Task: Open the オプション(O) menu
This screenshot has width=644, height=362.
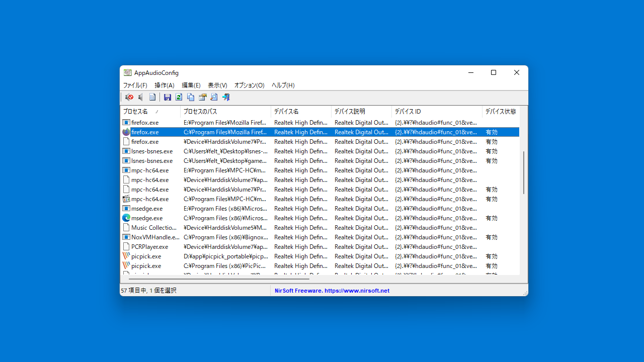Action: point(250,85)
